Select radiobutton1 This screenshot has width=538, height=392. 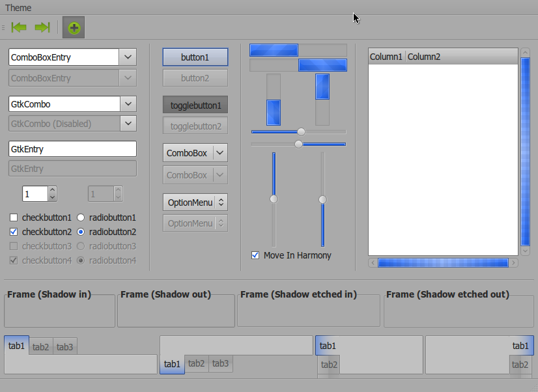[81, 217]
